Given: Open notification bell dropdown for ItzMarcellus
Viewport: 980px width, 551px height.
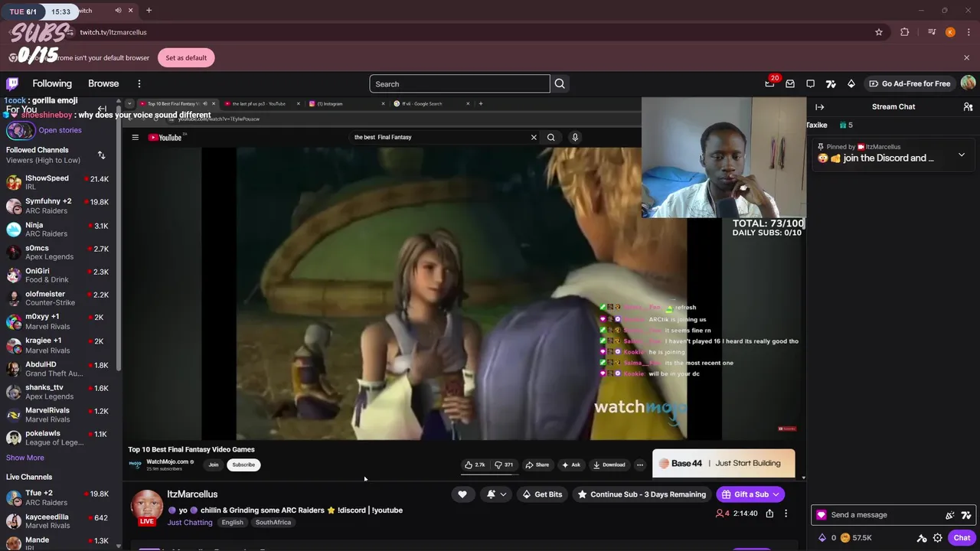Looking at the screenshot, I should point(496,494).
